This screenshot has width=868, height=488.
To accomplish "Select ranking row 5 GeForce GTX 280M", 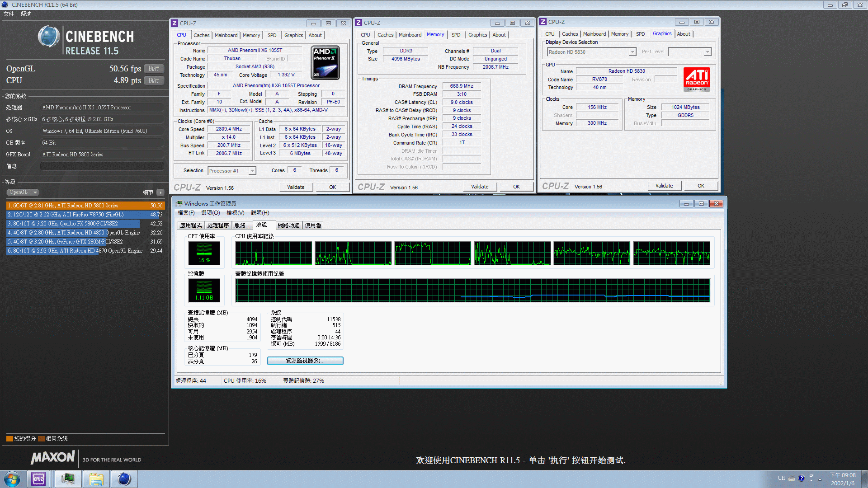I will pos(85,241).
